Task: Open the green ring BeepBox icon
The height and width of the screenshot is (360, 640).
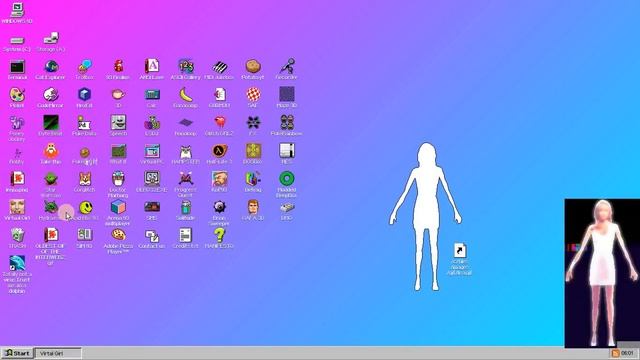Action: coord(287,179)
